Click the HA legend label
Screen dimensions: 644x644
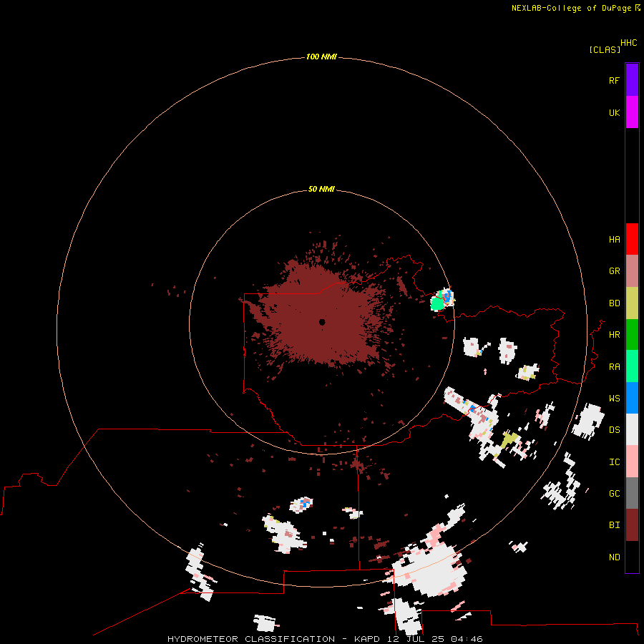tap(614, 240)
